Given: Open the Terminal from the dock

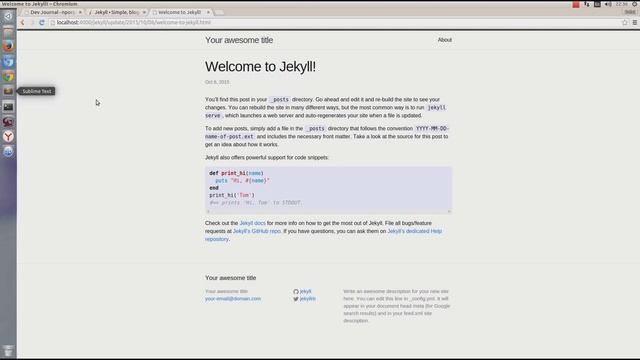Looking at the screenshot, I should coord(8,107).
